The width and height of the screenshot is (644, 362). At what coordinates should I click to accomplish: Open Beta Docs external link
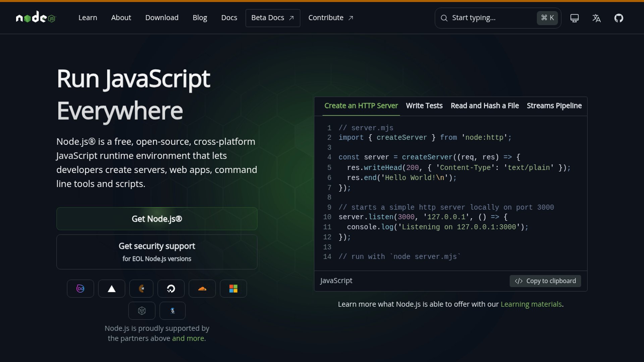pyautogui.click(x=273, y=18)
